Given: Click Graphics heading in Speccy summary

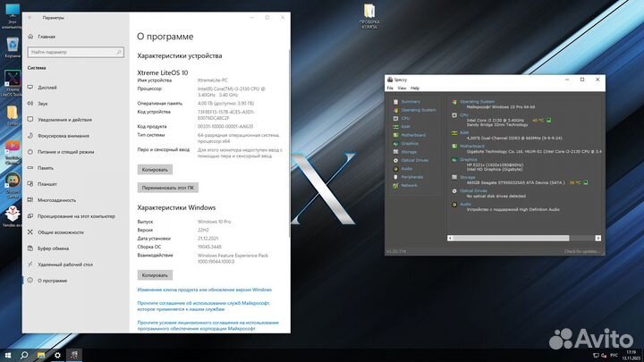Looking at the screenshot, I should point(468,159).
